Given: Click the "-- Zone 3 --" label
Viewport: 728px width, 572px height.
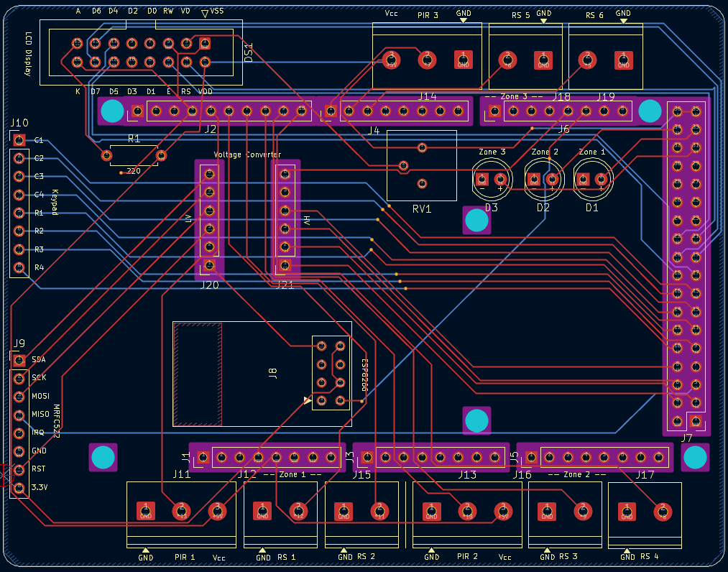Looking at the screenshot, I should pos(514,96).
